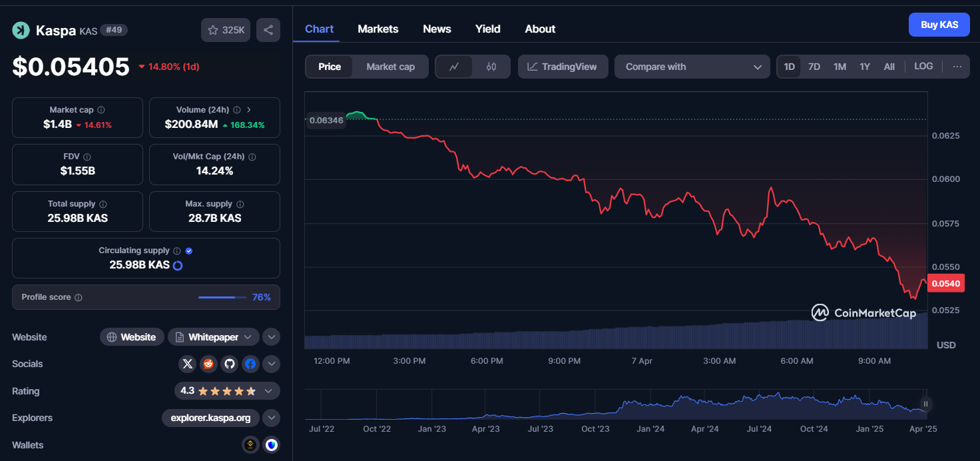Image resolution: width=980 pixels, height=461 pixels.
Task: Open explorer.kaspa.org link
Action: tap(210, 418)
